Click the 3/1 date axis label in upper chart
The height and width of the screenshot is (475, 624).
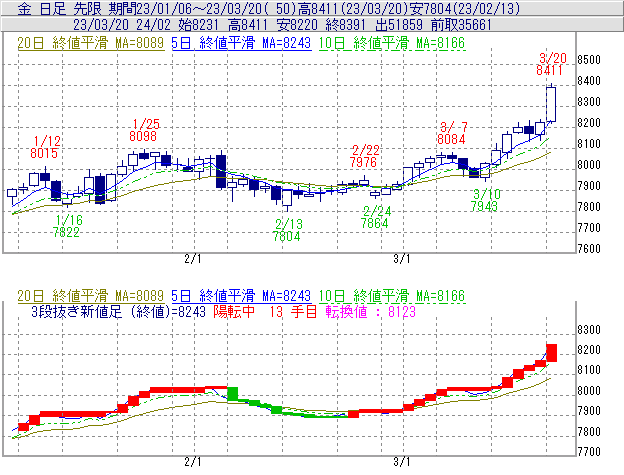click(x=402, y=258)
